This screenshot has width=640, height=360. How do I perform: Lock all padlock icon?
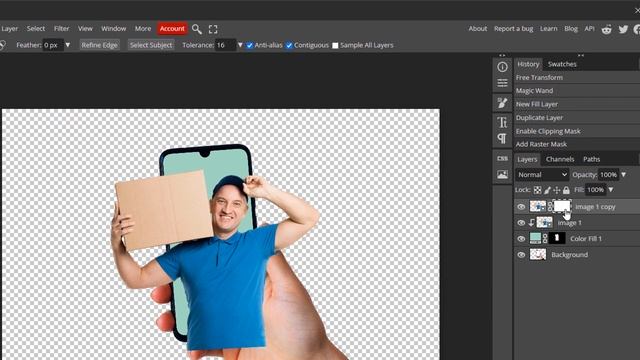(x=566, y=190)
